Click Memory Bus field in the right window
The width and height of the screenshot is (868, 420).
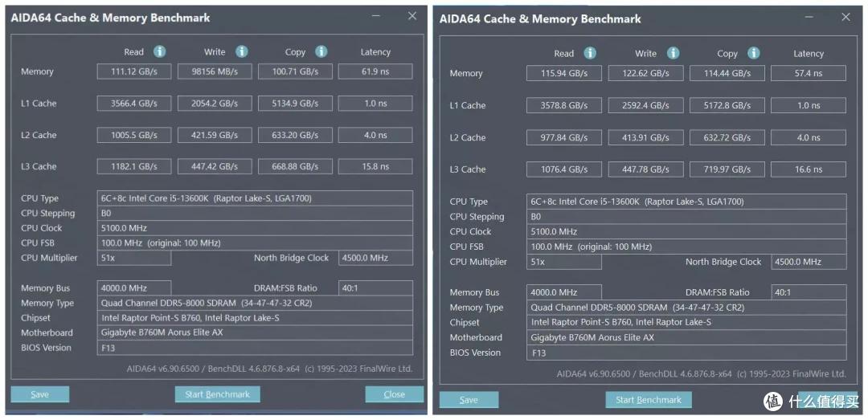click(x=564, y=292)
